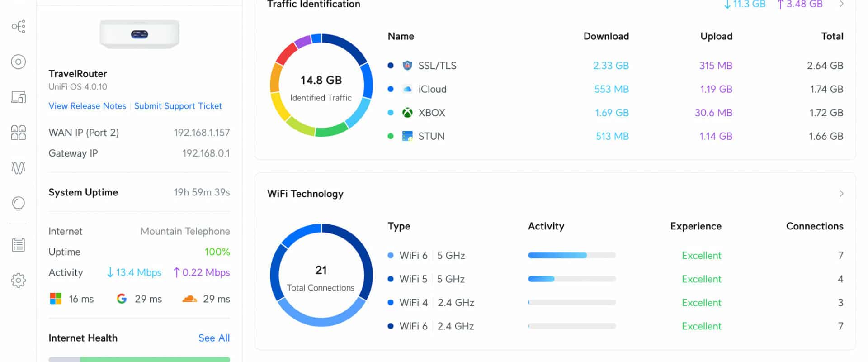Click the Cloudflare latency icon
The image size is (868, 362).
click(x=189, y=299)
